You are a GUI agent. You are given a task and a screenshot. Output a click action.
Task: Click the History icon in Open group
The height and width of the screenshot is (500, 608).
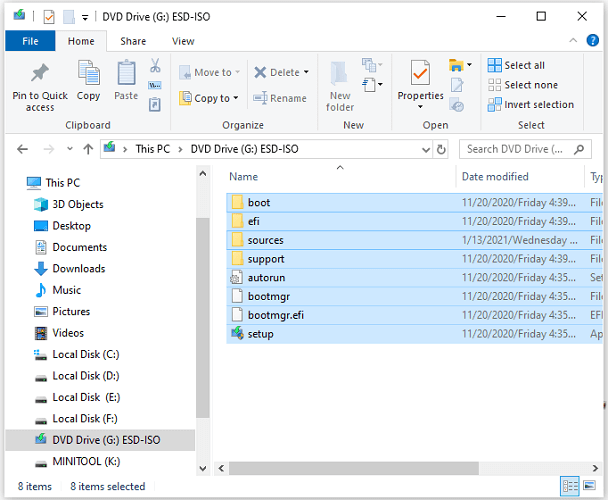(x=457, y=105)
